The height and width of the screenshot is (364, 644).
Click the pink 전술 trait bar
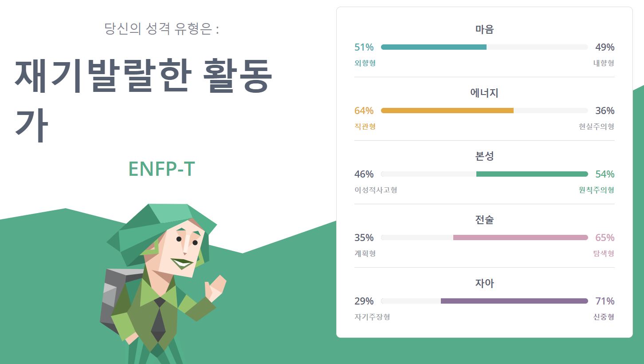(x=484, y=237)
